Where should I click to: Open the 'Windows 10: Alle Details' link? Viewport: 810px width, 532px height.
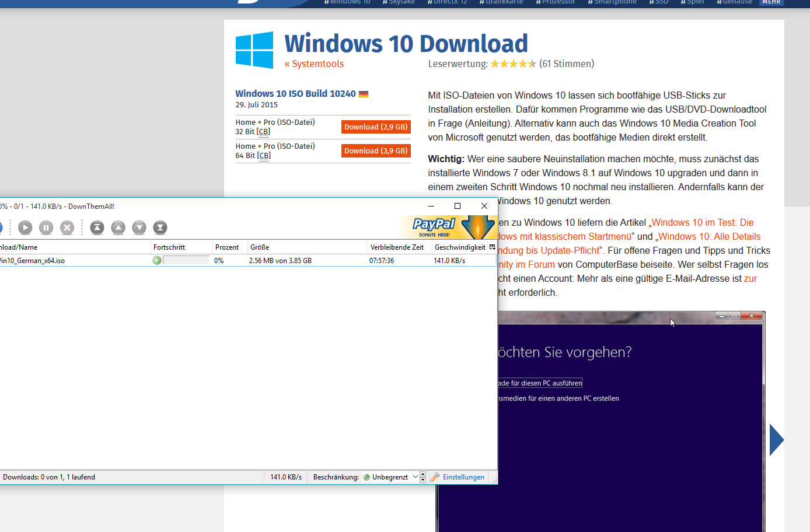(710, 236)
